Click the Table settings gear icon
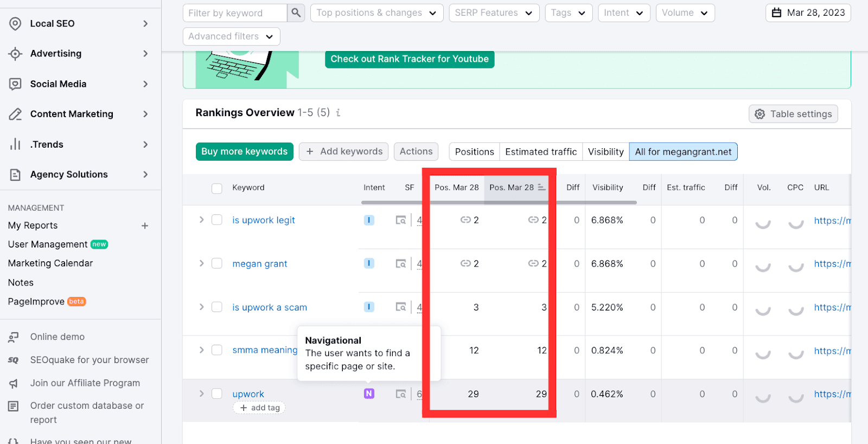Screen dimensions: 868x444 pyautogui.click(x=760, y=114)
